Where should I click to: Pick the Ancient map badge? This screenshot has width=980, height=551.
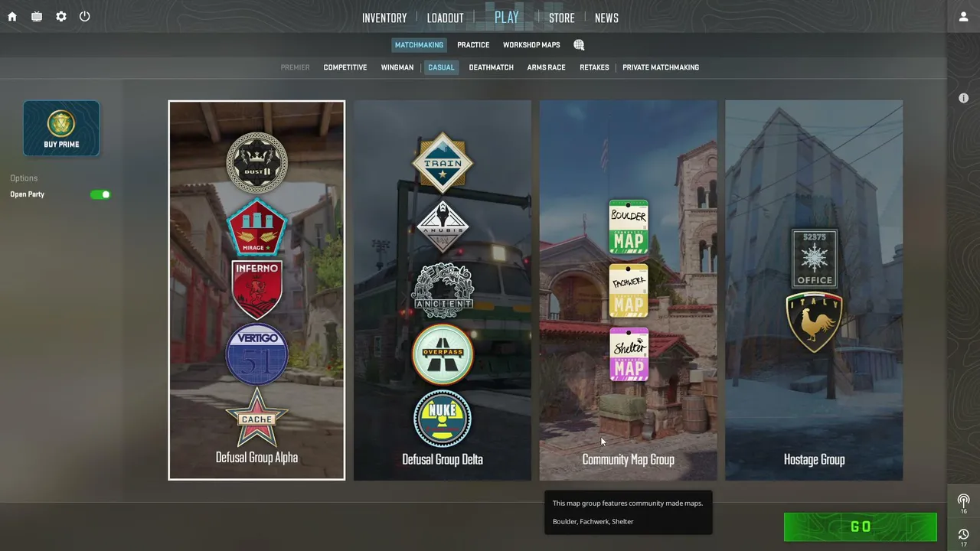(443, 291)
